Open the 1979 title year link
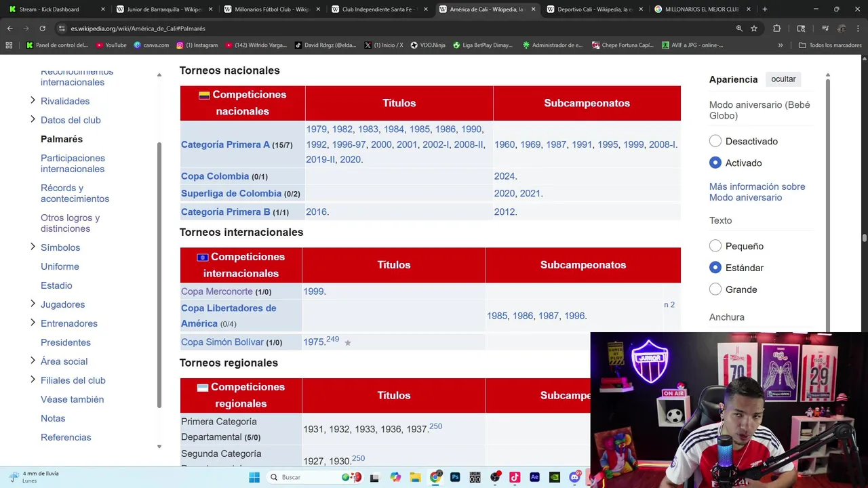868x488 pixels. pyautogui.click(x=316, y=129)
